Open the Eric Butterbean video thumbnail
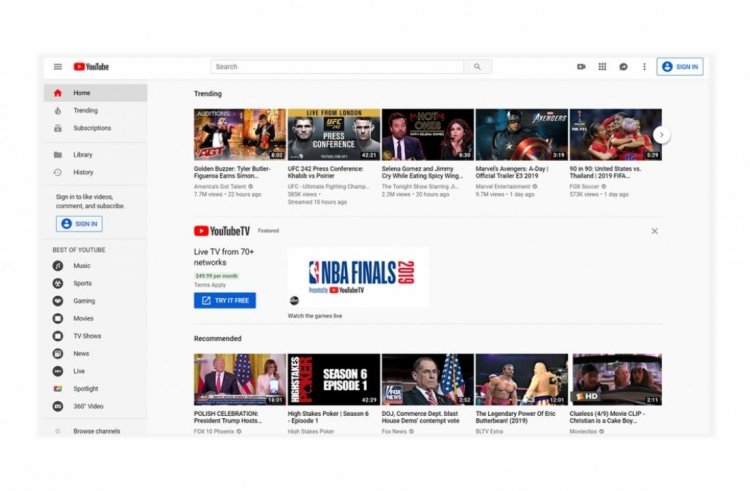The width and height of the screenshot is (750, 491). [522, 379]
